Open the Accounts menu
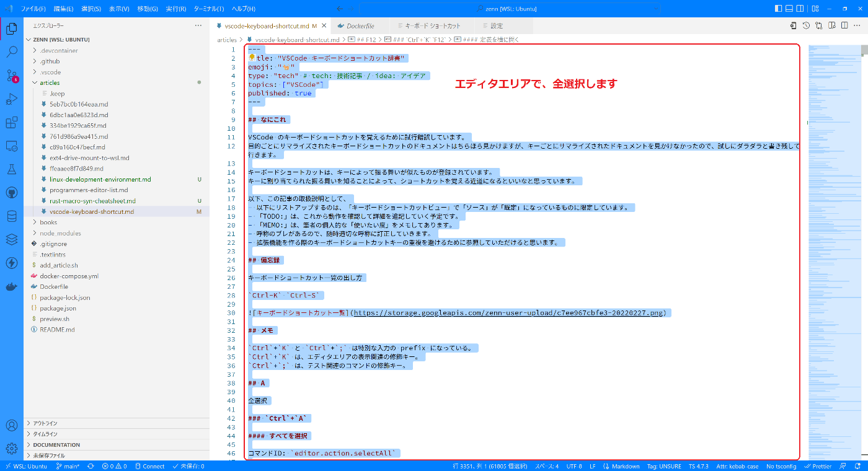868x471 pixels. [x=11, y=426]
